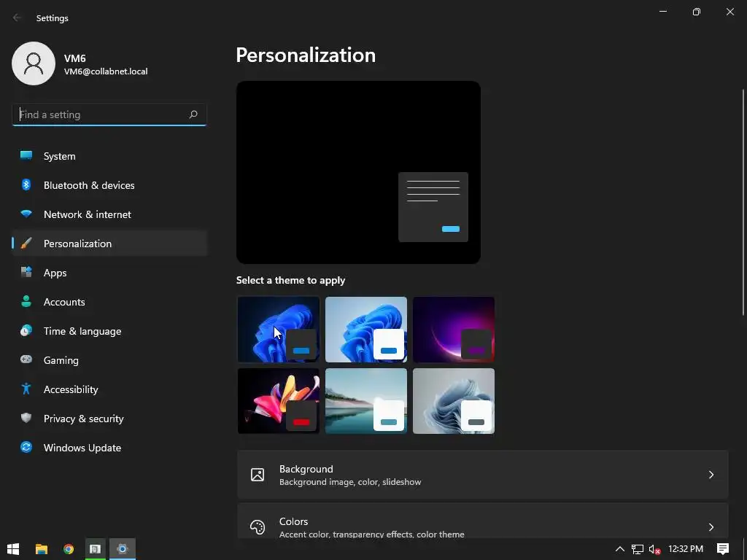Click the network status tray icon

(638, 549)
